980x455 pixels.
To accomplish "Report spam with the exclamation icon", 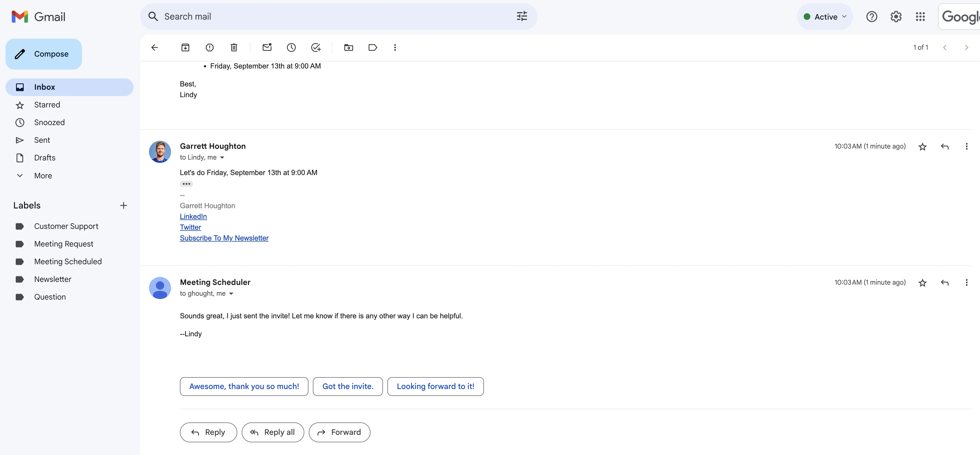I will pos(210,47).
